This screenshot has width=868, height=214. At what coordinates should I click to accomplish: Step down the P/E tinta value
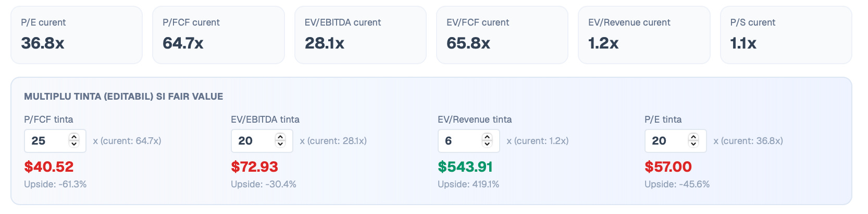pos(693,144)
